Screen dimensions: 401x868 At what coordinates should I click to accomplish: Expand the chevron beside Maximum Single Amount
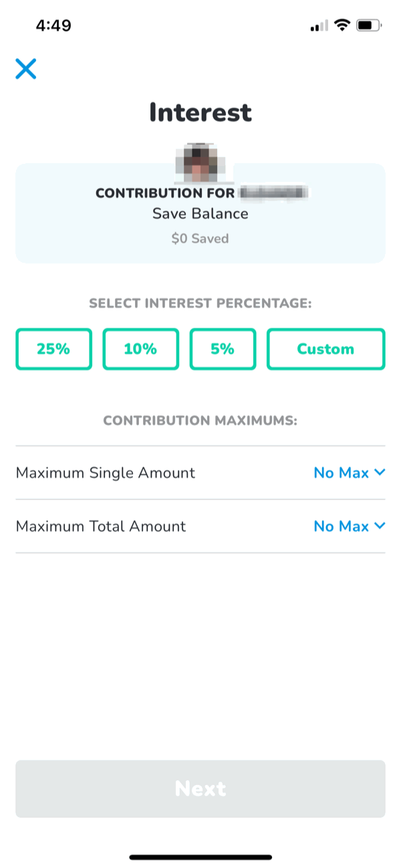pyautogui.click(x=380, y=472)
